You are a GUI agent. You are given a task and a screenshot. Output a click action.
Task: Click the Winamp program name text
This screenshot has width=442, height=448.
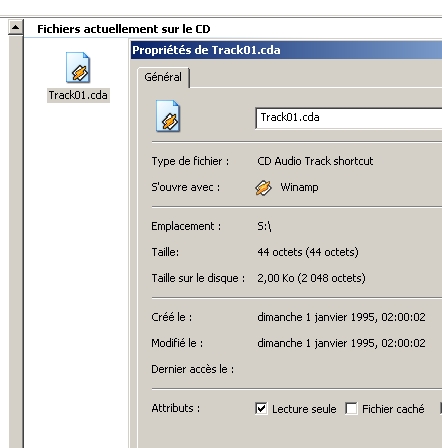pyautogui.click(x=299, y=187)
